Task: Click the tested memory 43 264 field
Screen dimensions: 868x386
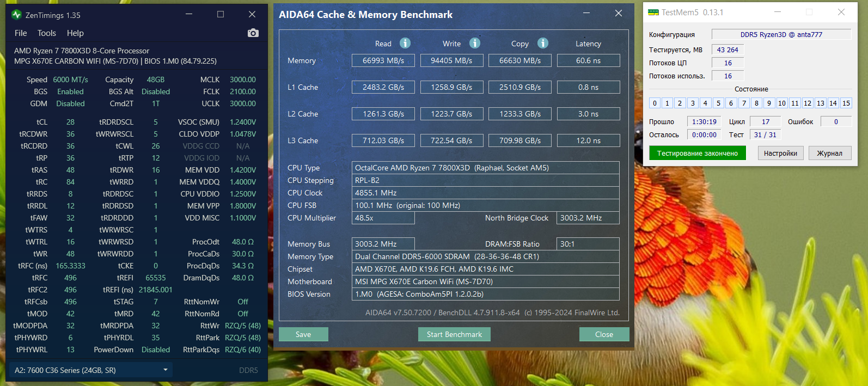Action: pyautogui.click(x=728, y=50)
